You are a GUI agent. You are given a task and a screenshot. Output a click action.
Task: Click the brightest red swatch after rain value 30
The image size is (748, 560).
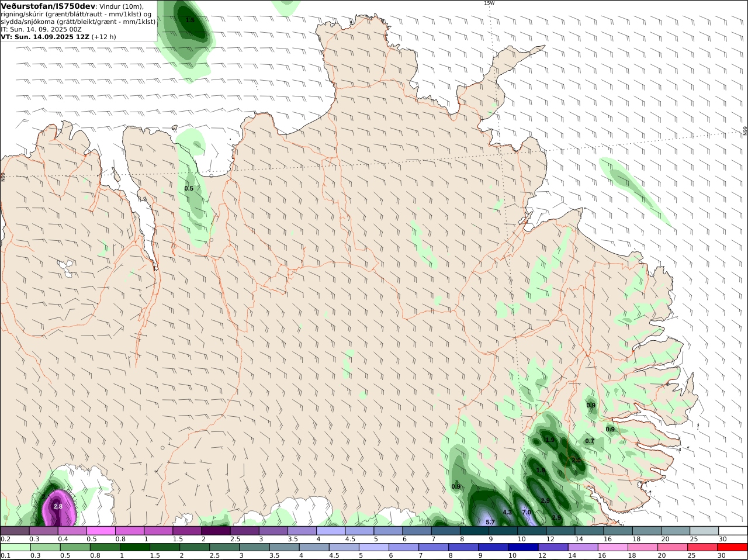coord(733,547)
